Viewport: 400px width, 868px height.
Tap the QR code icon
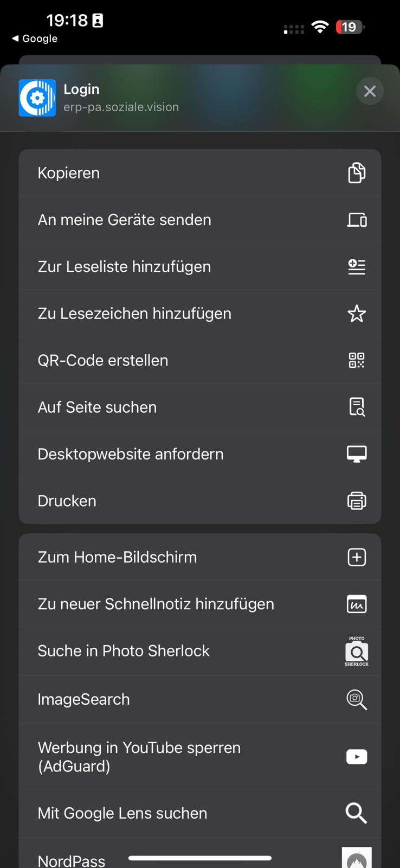(357, 360)
